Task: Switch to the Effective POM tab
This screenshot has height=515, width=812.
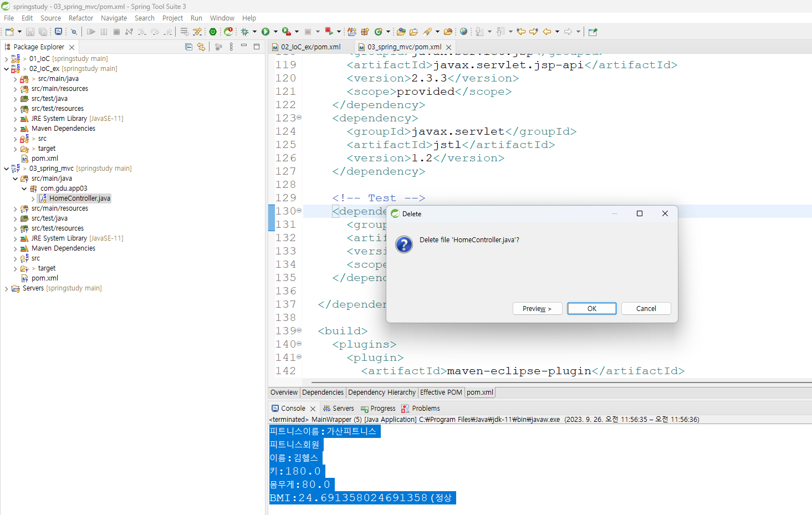Action: (441, 392)
